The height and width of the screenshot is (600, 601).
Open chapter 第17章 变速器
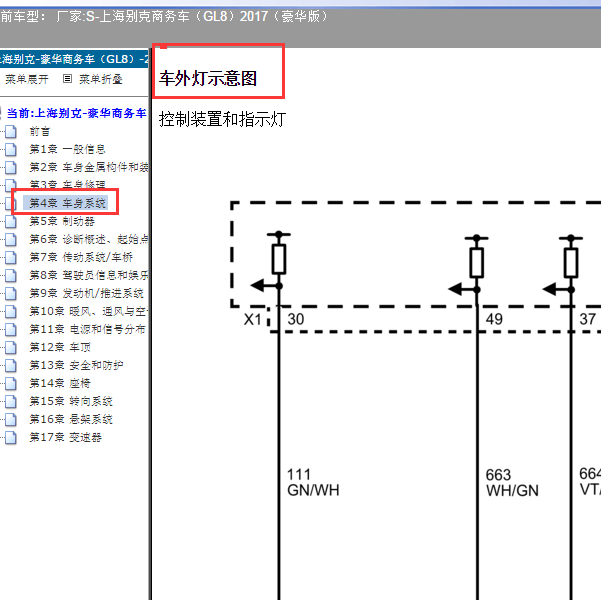click(66, 437)
